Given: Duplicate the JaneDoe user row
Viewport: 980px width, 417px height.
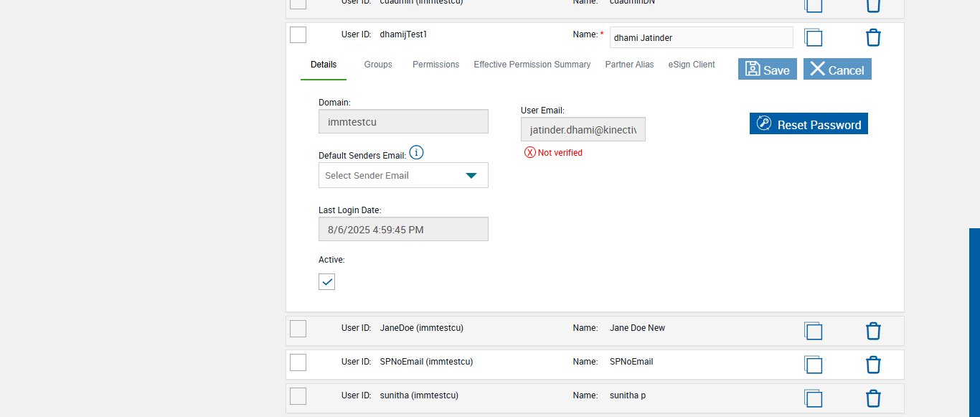Looking at the screenshot, I should pos(813,331).
